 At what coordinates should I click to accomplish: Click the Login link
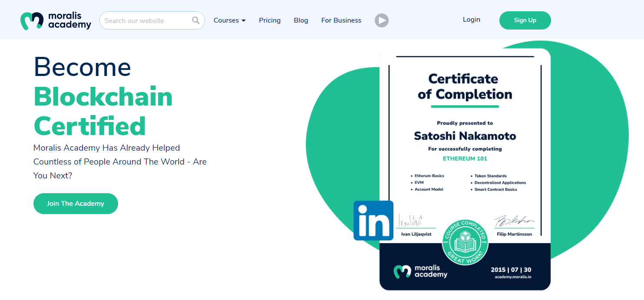pyautogui.click(x=472, y=20)
